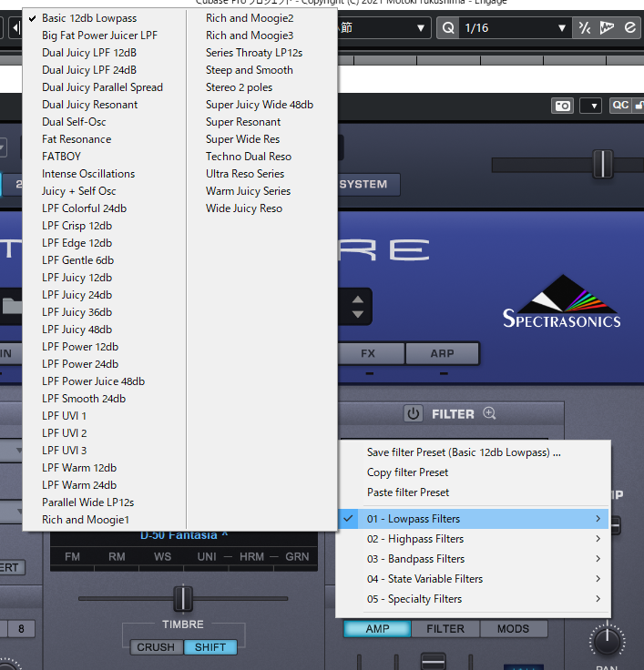Image resolution: width=644 pixels, height=670 pixels.
Task: Expand 03 - Bandpass Filters submenu
Action: coord(474,559)
